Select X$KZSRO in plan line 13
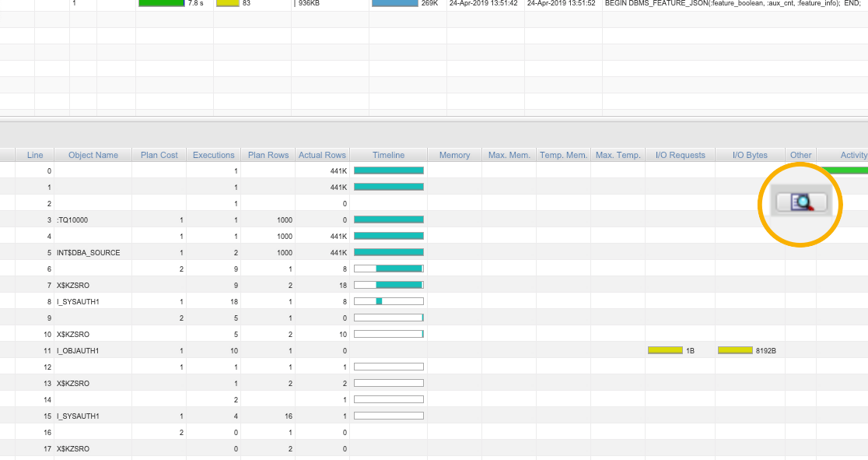Viewport: 868px width, 460px height. point(73,384)
